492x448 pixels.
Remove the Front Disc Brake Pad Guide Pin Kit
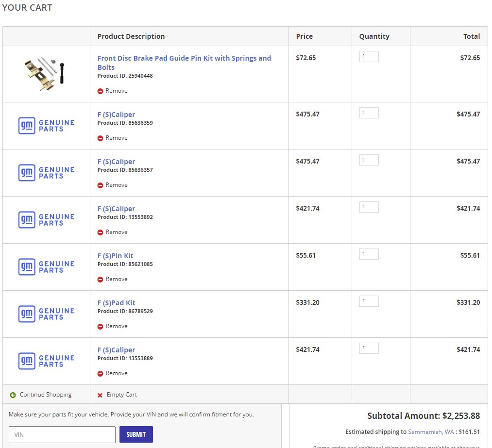click(112, 91)
